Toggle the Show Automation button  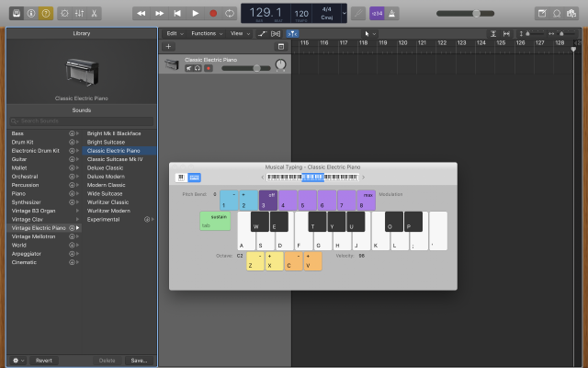[262, 34]
